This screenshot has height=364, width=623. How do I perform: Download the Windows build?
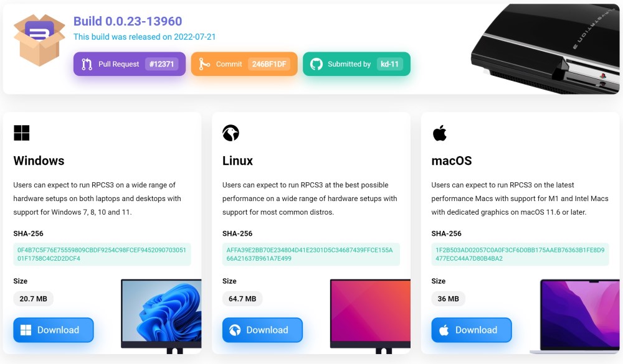coord(54,330)
